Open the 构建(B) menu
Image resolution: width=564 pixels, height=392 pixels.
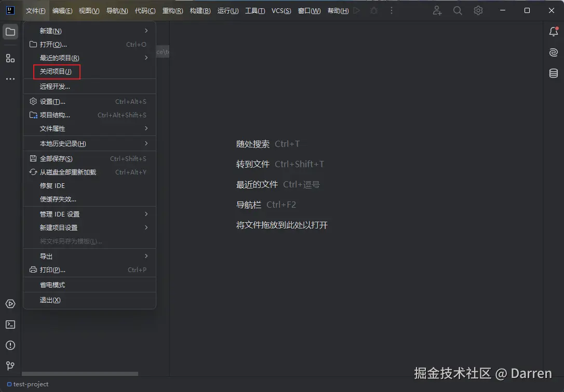tap(200, 11)
